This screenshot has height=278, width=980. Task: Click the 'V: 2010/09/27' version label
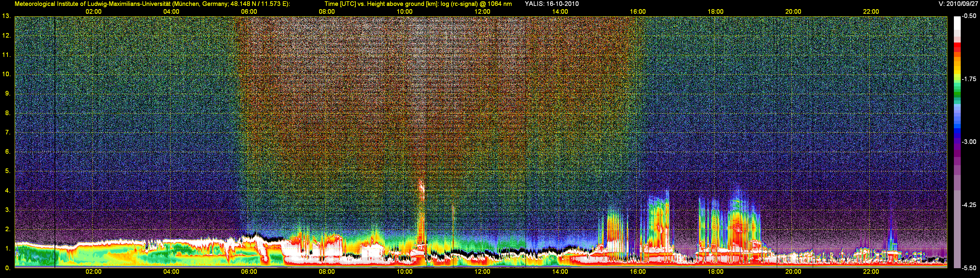[957, 4]
